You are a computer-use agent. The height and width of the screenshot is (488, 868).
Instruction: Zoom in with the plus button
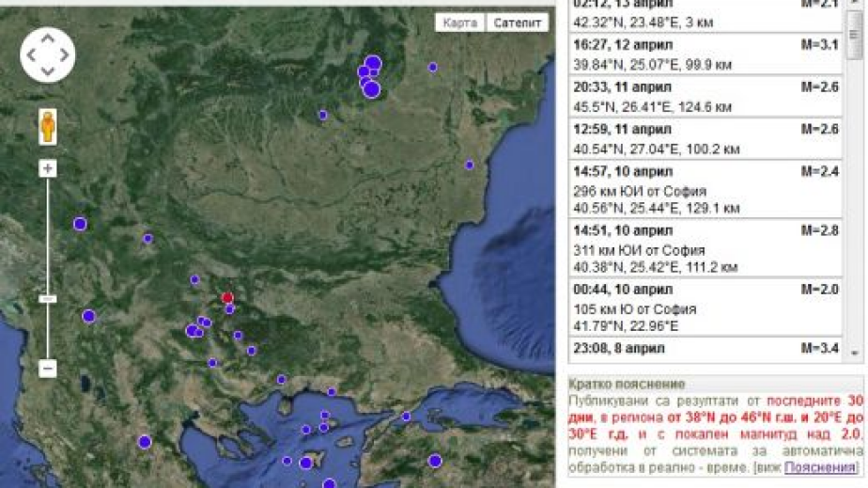[x=48, y=168]
